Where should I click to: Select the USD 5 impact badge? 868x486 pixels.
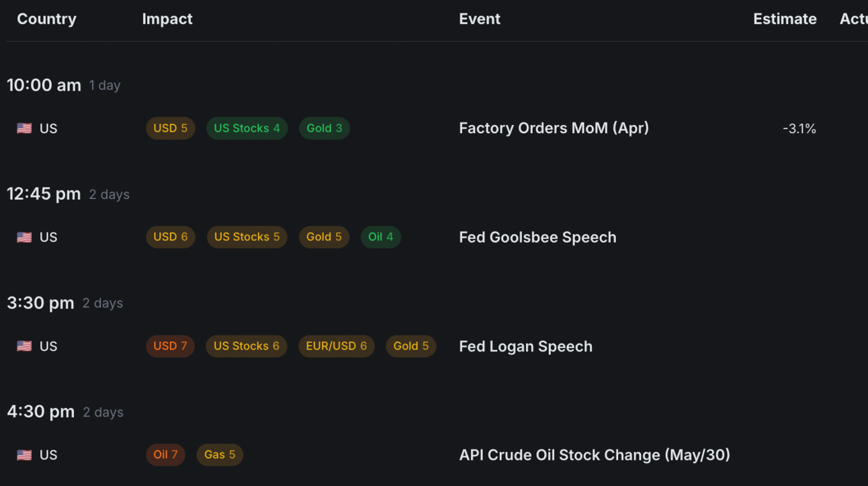click(170, 128)
